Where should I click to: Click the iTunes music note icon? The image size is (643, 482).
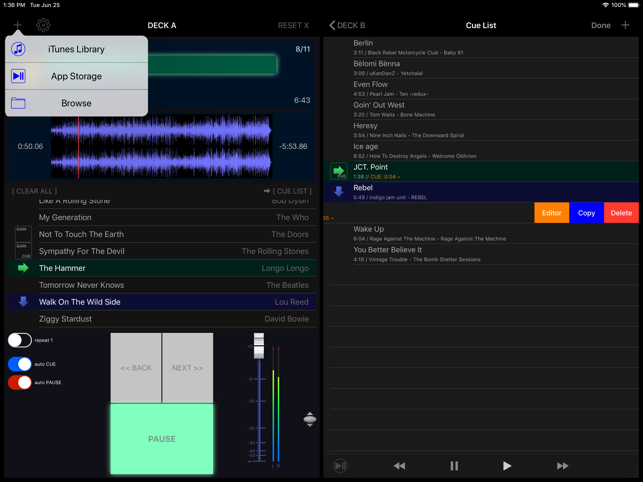[x=18, y=49]
